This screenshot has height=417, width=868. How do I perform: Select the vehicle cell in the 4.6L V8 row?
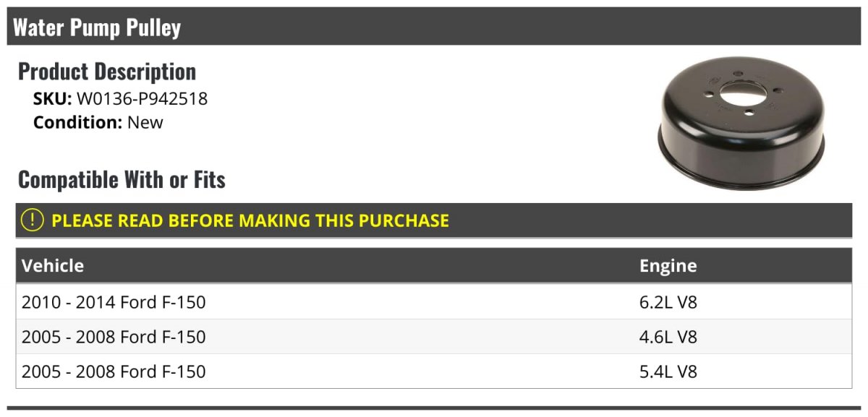114,337
